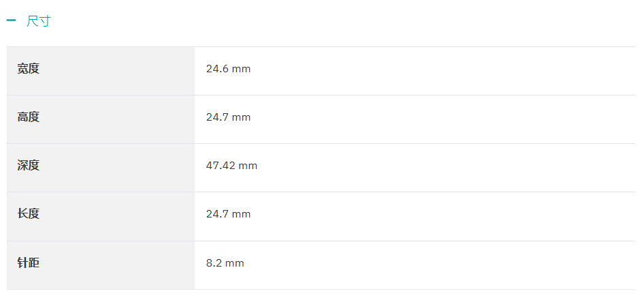Screen dimensions: 644x300
Task: Click empty area of the 高度 row
Action: 444,119
